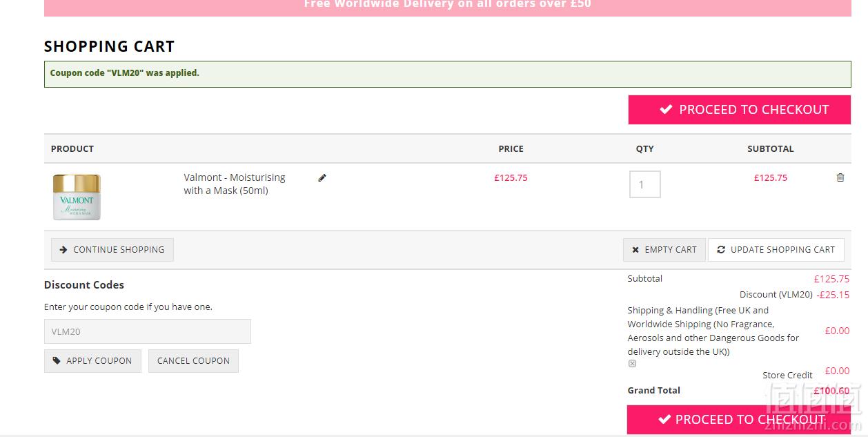
Task: Click top Proceed to Checkout button
Action: click(x=739, y=110)
